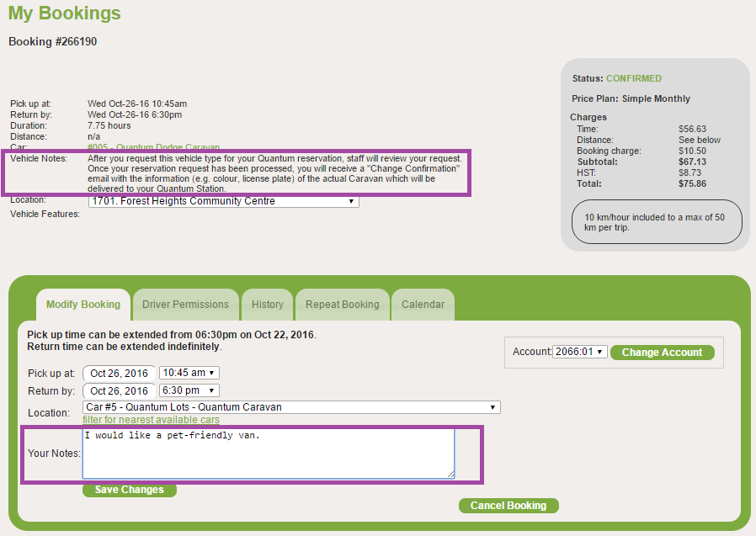This screenshot has width=756, height=536.
Task: Open the #005 Quantum Dodge Caravan car link
Action: coord(153,147)
